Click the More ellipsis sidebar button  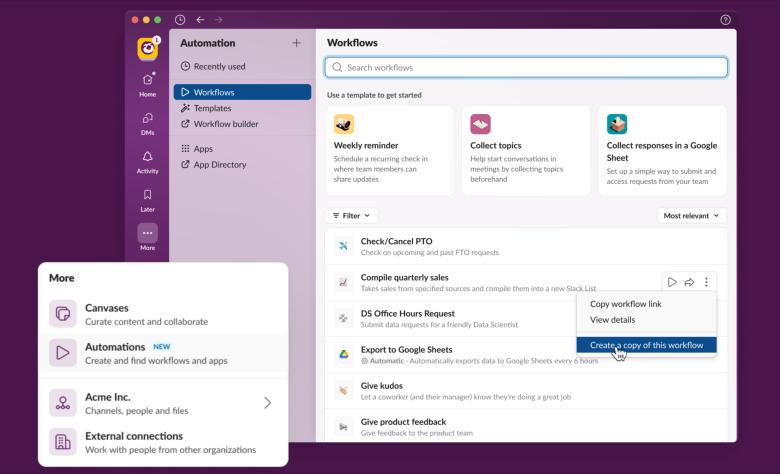148,233
